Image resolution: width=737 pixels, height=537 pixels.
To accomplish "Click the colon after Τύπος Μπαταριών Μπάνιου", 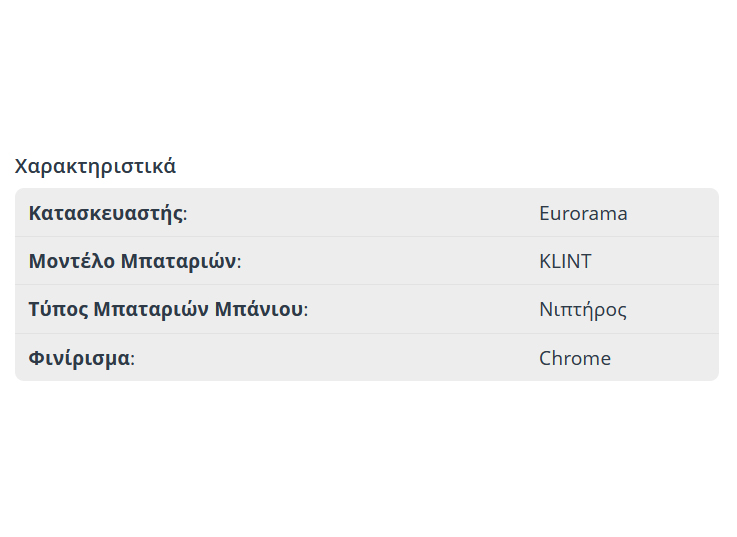I will pyautogui.click(x=305, y=310).
